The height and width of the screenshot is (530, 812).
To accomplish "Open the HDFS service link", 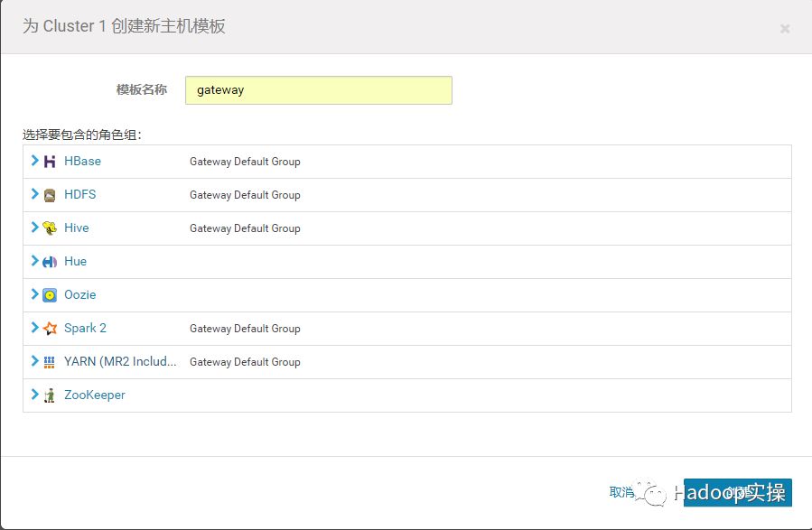I will (x=79, y=195).
